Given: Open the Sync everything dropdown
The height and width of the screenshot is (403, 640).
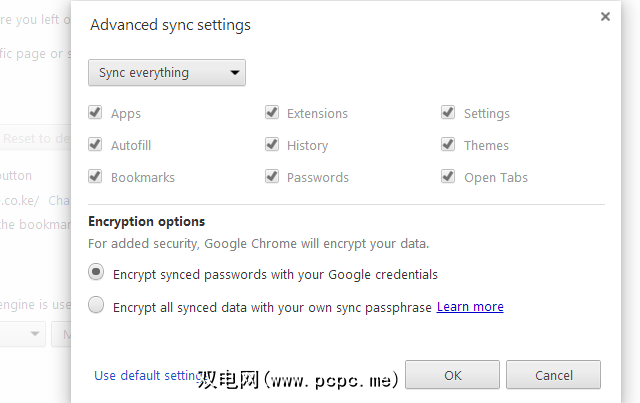Looking at the screenshot, I should (167, 73).
